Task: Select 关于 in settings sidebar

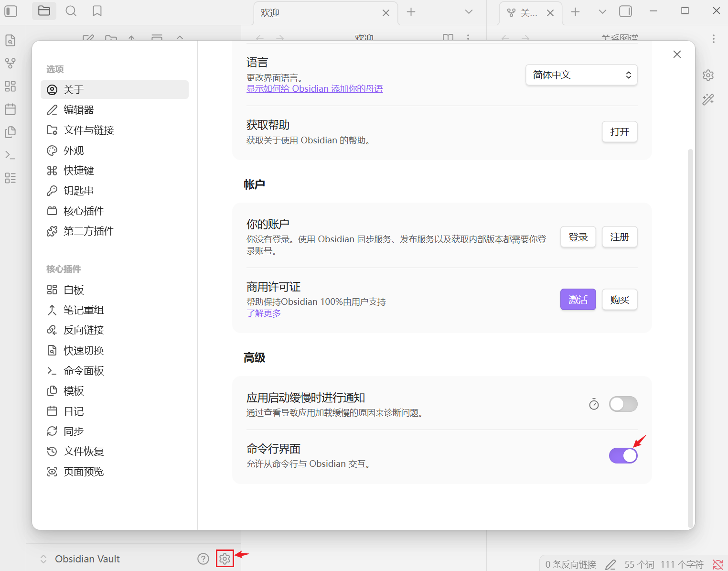Action: pyautogui.click(x=115, y=89)
